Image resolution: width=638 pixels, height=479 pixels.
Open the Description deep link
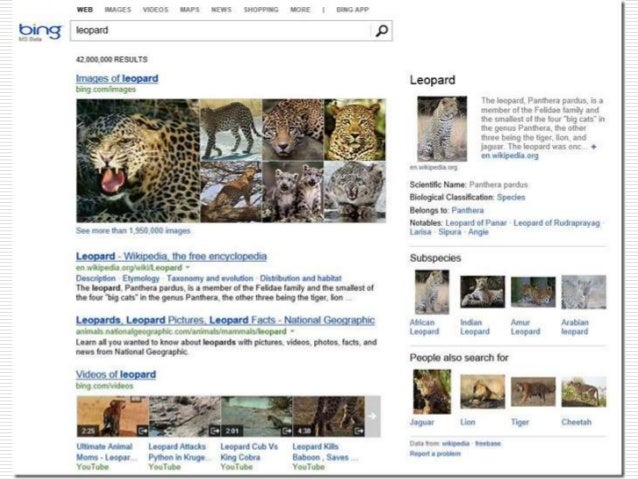(x=96, y=278)
